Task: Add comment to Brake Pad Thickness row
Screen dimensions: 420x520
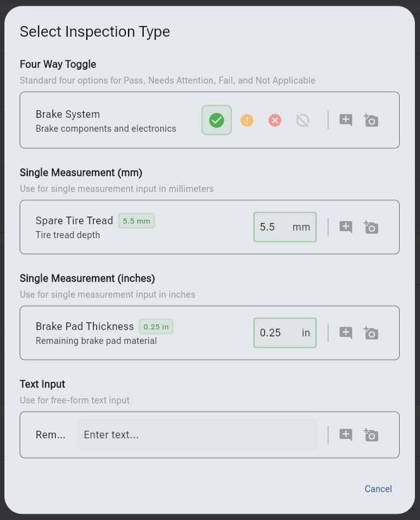Action: (346, 333)
